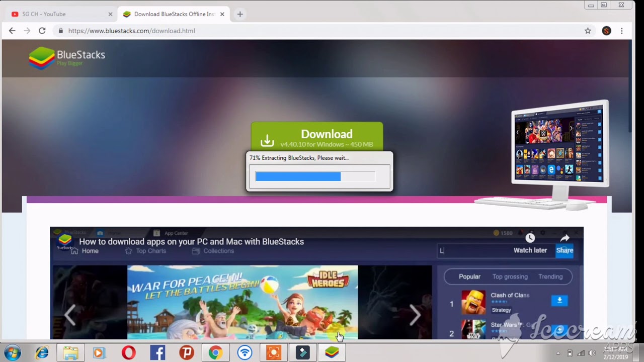Close the Download BlueStacks Offline tab
This screenshot has height=362, width=644.
click(222, 14)
